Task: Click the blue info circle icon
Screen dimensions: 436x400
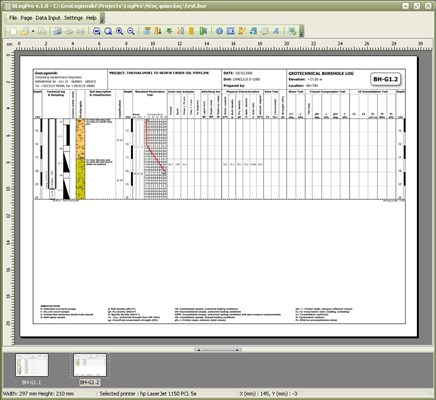Action: 219,31
